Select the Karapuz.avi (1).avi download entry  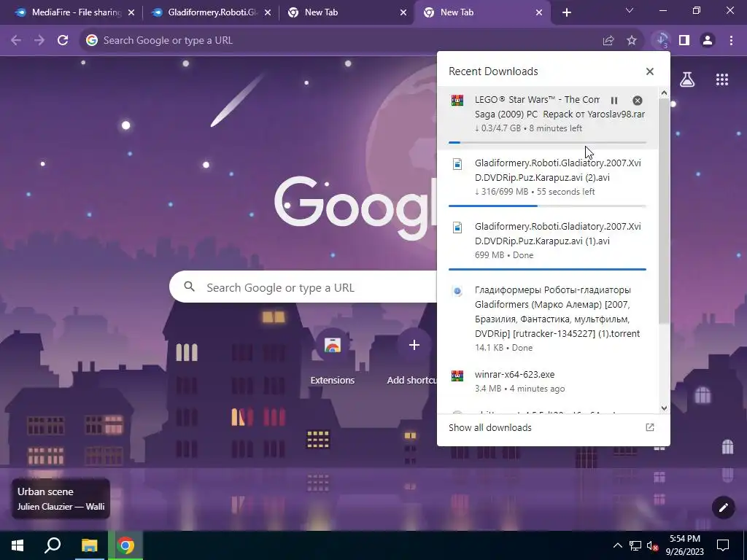point(547,244)
